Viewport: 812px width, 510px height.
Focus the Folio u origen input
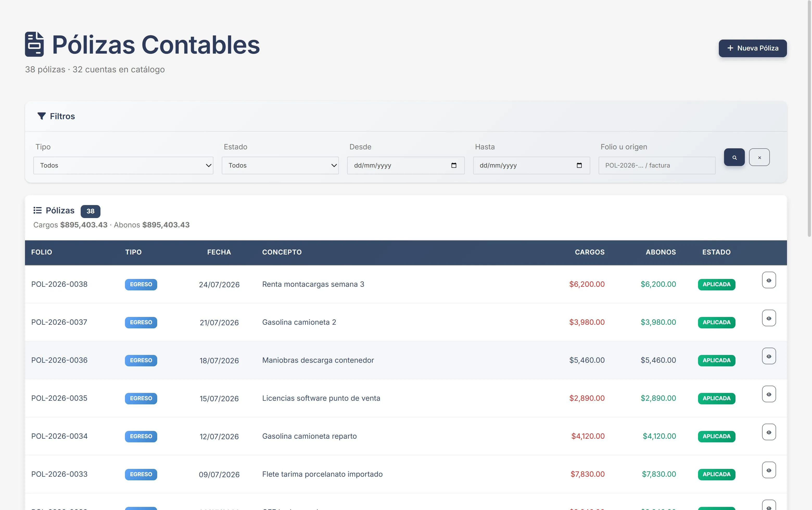coord(657,165)
